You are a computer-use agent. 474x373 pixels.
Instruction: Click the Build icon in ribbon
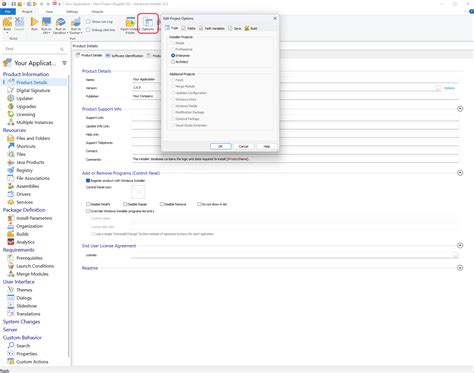click(x=7, y=22)
